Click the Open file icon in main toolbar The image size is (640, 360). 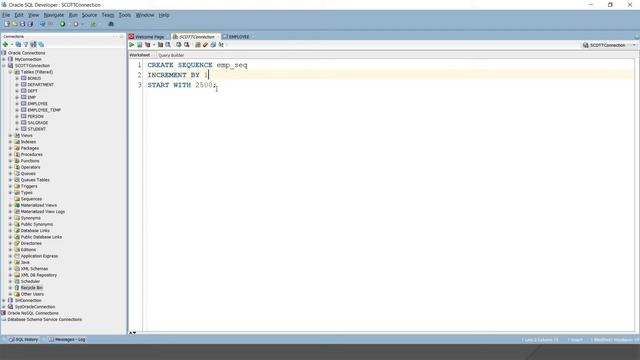click(14, 24)
